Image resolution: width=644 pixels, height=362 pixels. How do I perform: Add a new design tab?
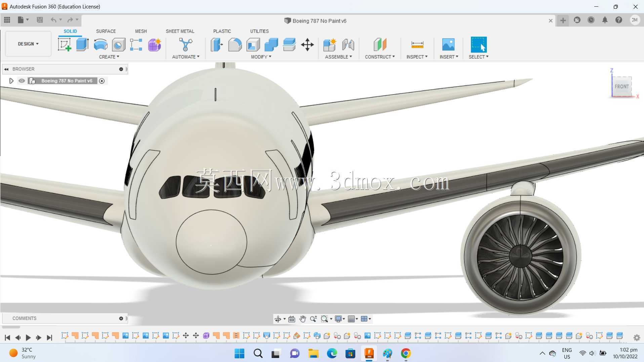point(563,20)
